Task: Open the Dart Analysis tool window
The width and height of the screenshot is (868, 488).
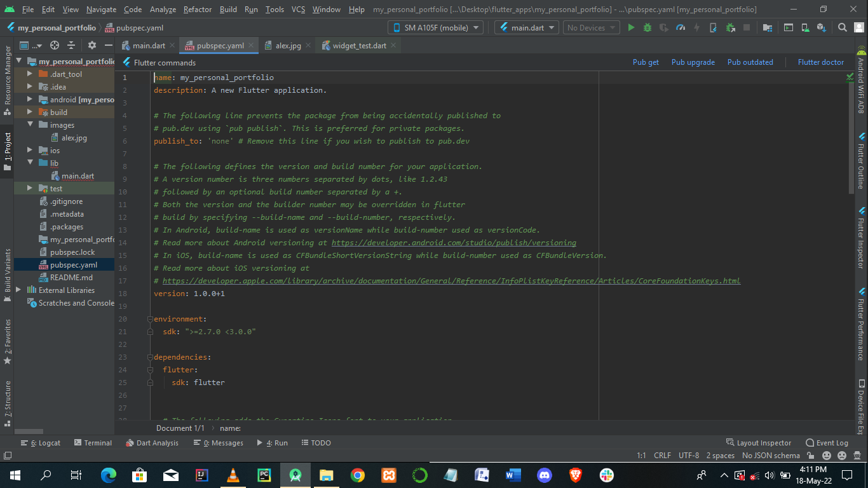Action: (x=152, y=443)
